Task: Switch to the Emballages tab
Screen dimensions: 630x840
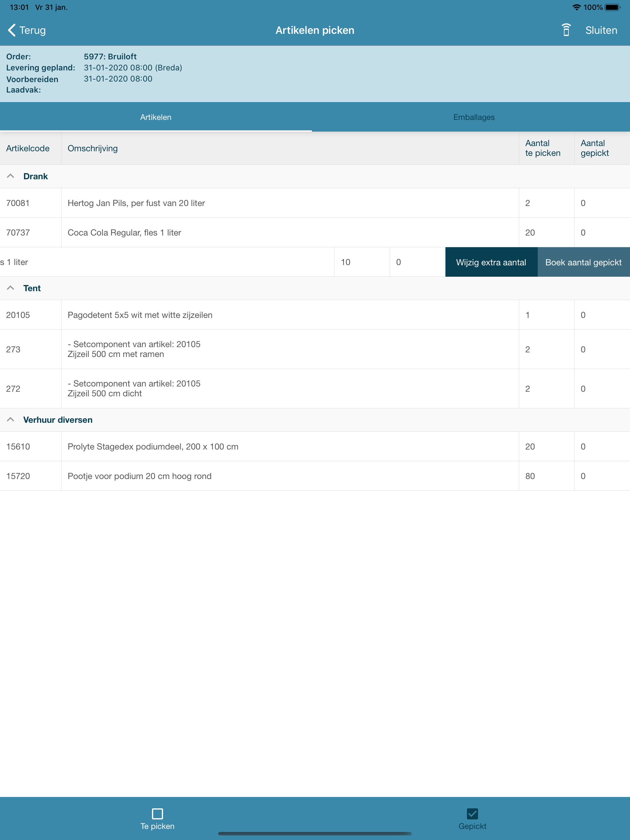Action: point(474,117)
